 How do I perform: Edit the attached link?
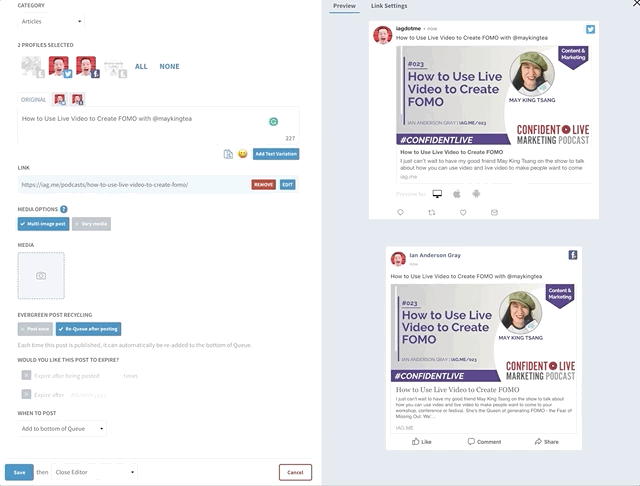point(288,185)
